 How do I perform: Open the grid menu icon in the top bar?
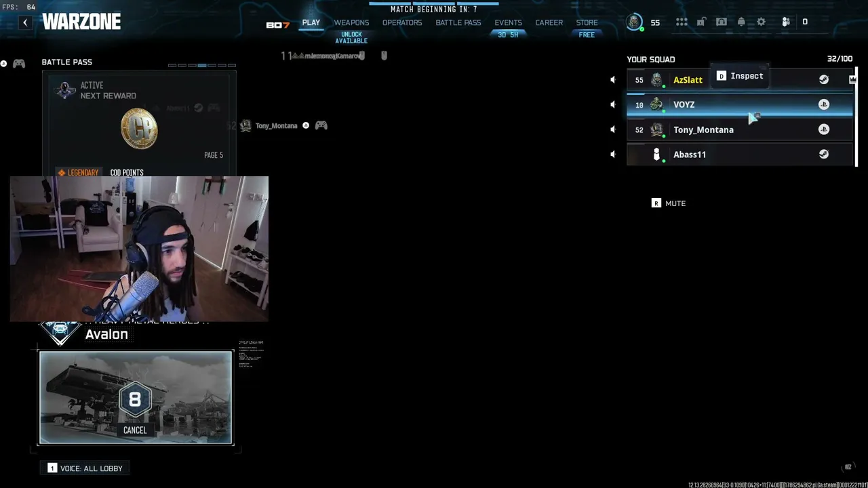point(682,22)
